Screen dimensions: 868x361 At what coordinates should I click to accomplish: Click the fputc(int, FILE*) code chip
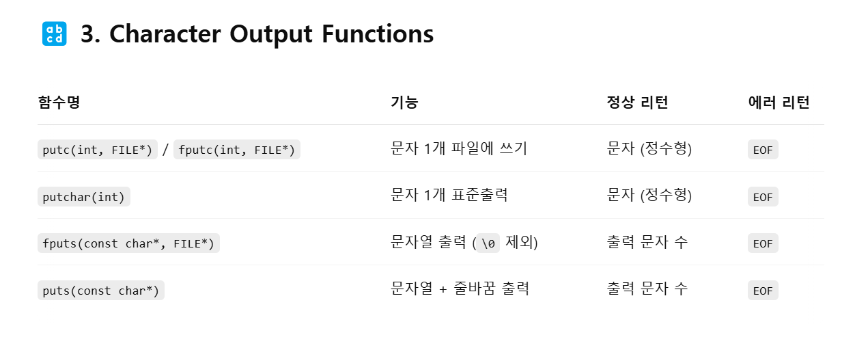(x=237, y=150)
